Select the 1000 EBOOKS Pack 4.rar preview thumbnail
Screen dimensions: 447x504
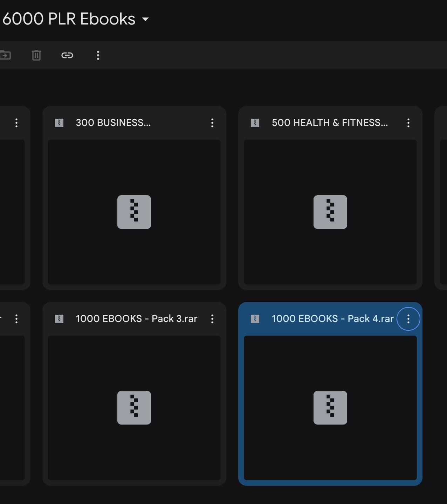(330, 408)
